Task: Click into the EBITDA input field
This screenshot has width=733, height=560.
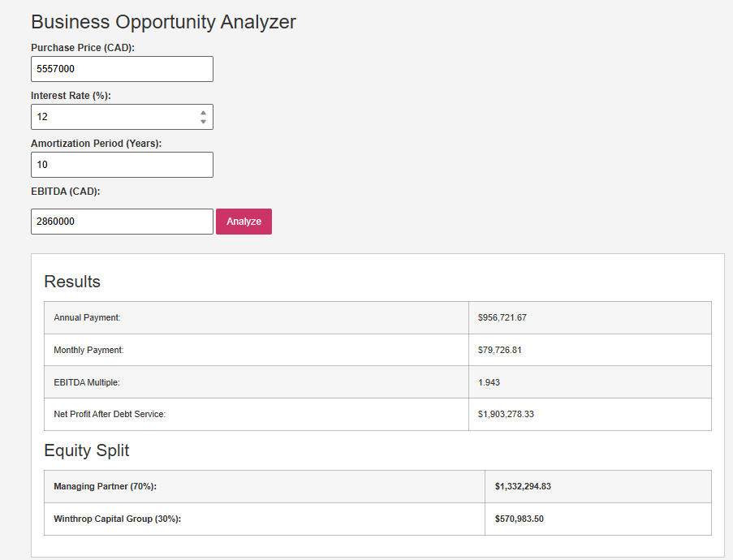Action: point(122,222)
